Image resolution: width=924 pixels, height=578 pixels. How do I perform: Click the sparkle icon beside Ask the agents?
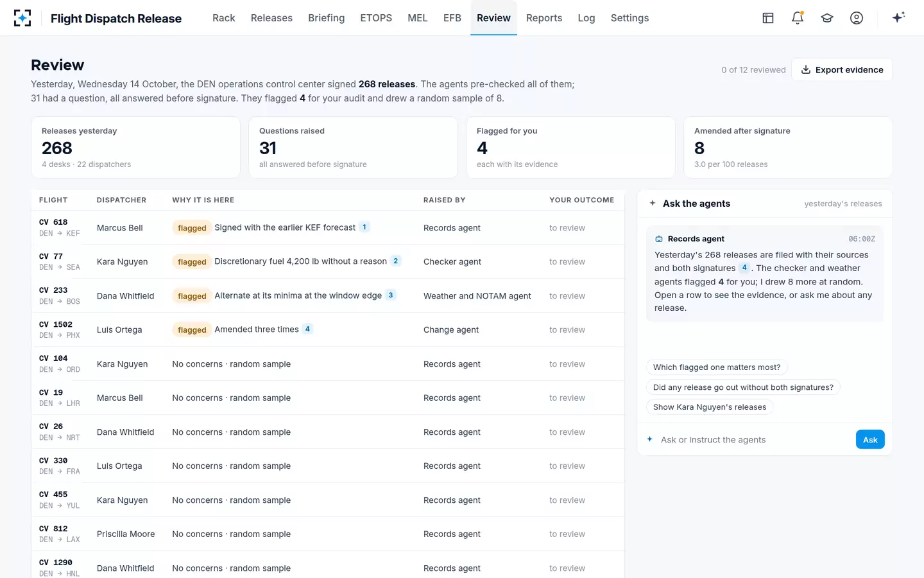click(653, 203)
